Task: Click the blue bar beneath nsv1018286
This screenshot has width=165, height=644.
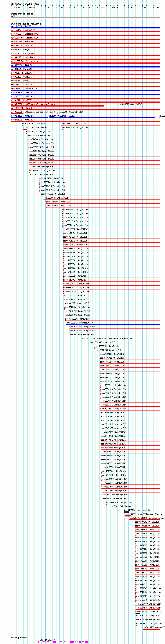Action: click(85, 28)
